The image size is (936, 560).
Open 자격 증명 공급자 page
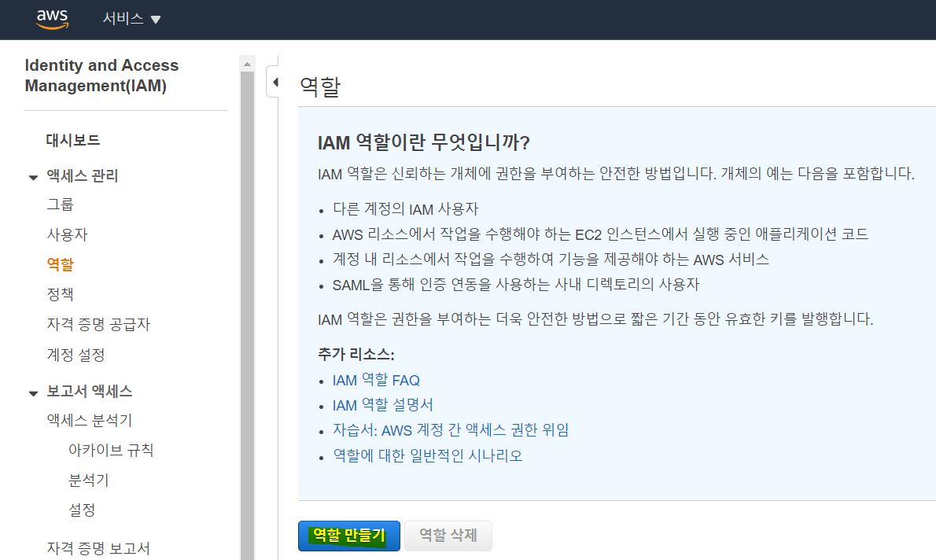[x=98, y=324]
